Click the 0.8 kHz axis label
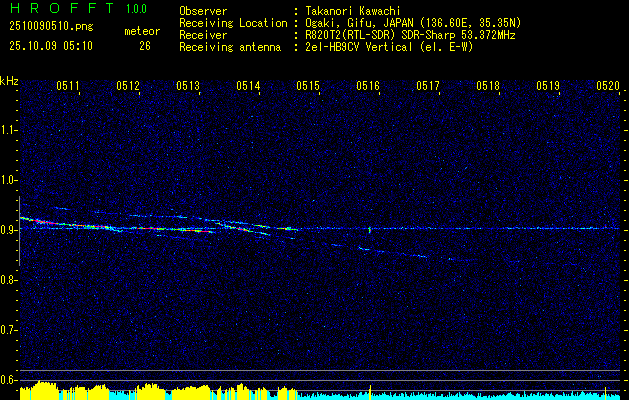Viewport: 629px width, 400px height. tap(9, 280)
